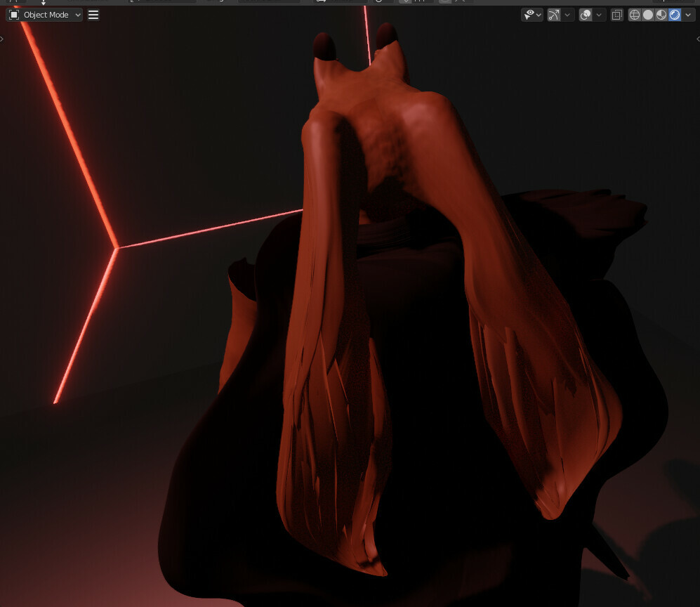Toggle show gizmos button
The image size is (700, 607).
pyautogui.click(x=554, y=15)
